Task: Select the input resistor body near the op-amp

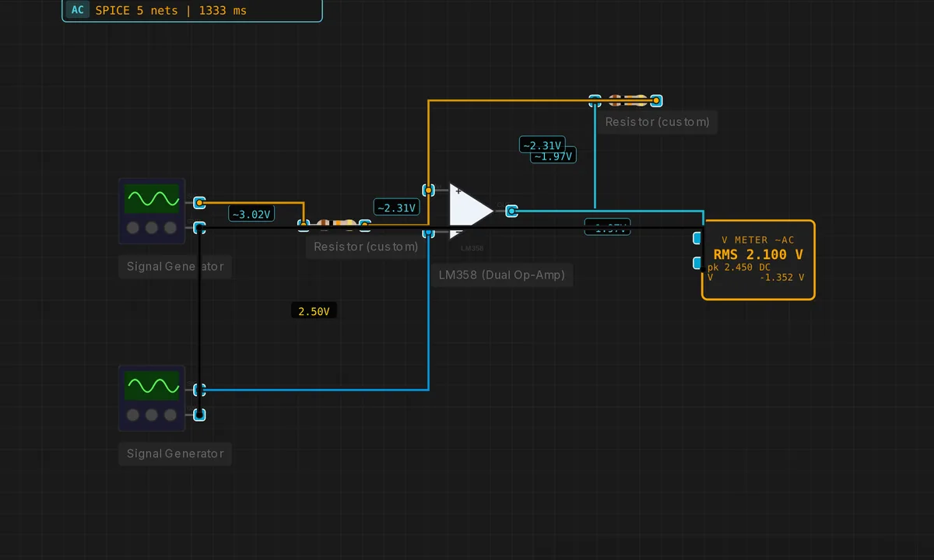Action: point(335,226)
